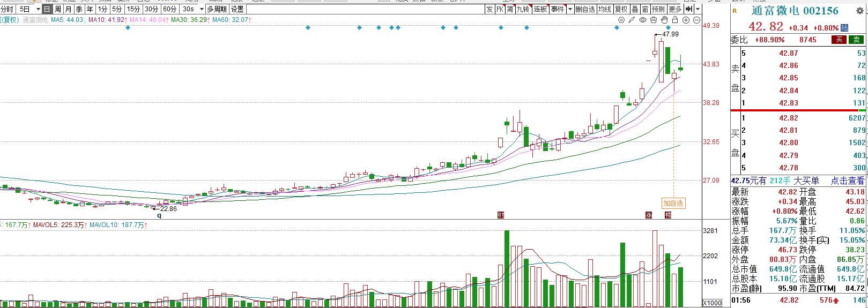The width and height of the screenshot is (868, 308).
Task: Toggle the 预测 forecast button
Action: pos(659,9)
